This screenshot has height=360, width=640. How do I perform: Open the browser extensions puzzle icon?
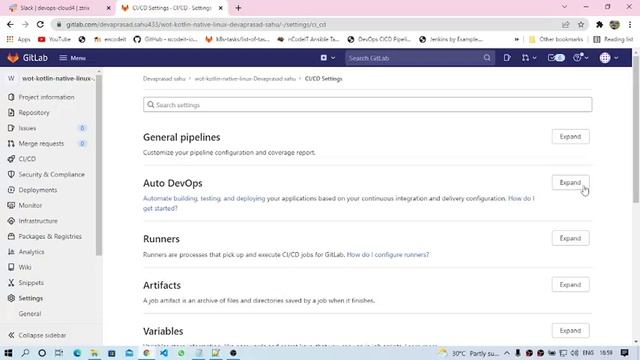coord(599,24)
